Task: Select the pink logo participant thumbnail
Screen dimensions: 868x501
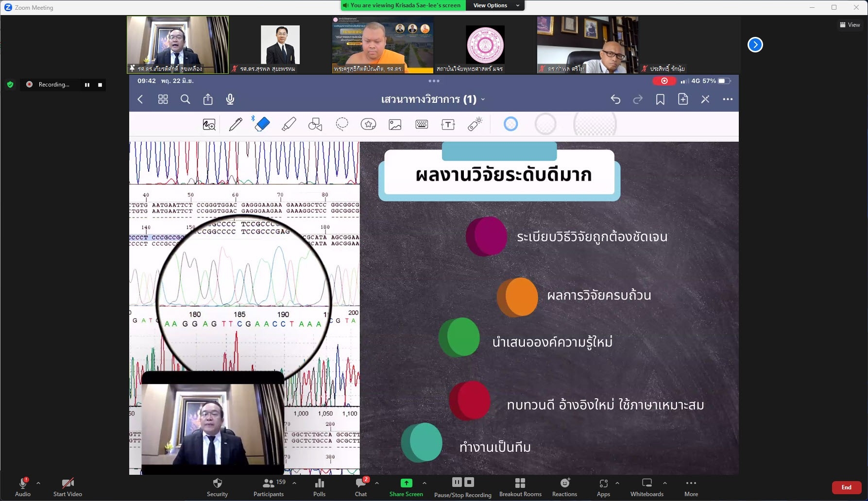Action: coord(485,45)
